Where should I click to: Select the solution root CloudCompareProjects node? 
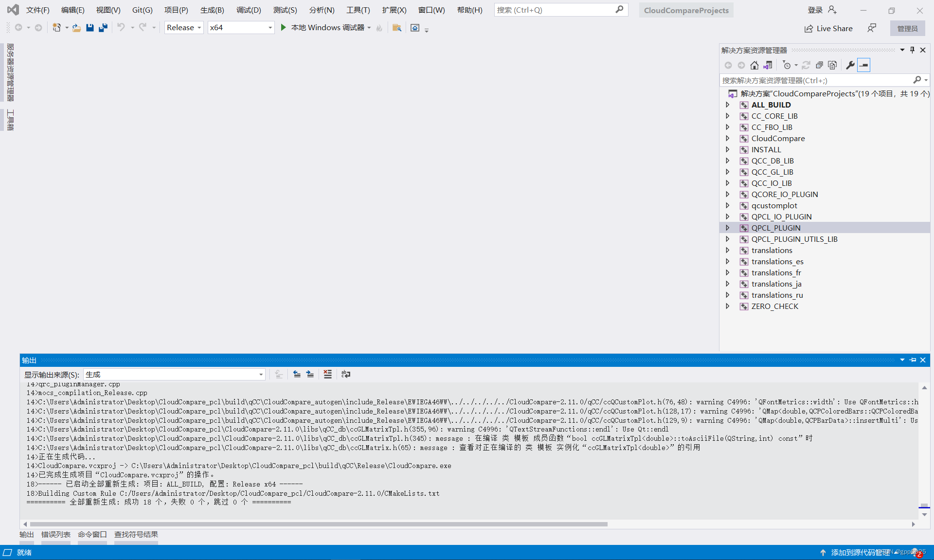tap(834, 93)
